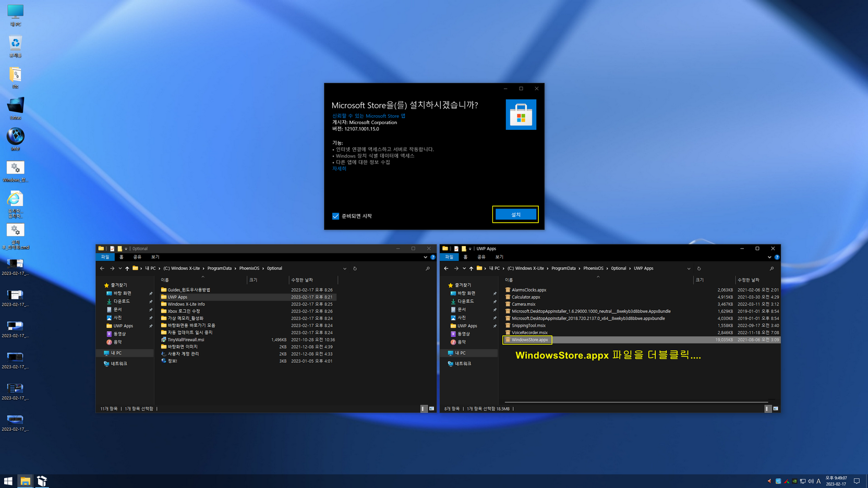
Task: Refresh the Optional folder view
Action: (355, 269)
